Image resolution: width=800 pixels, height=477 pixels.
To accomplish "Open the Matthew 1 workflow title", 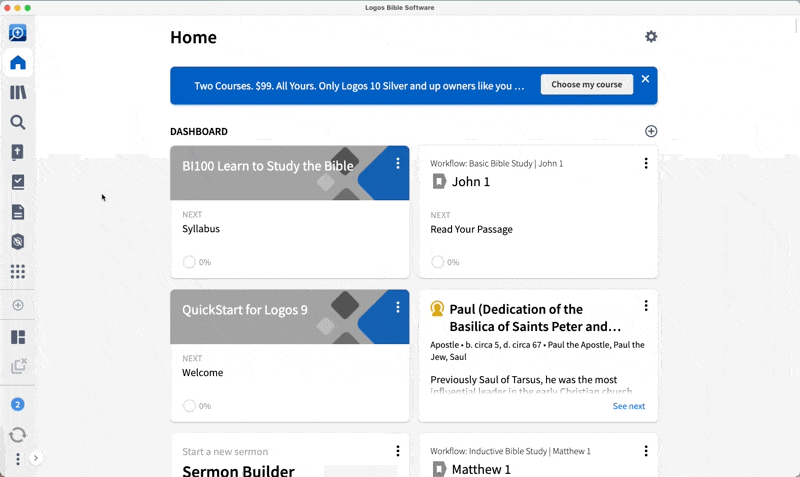I will [x=481, y=469].
